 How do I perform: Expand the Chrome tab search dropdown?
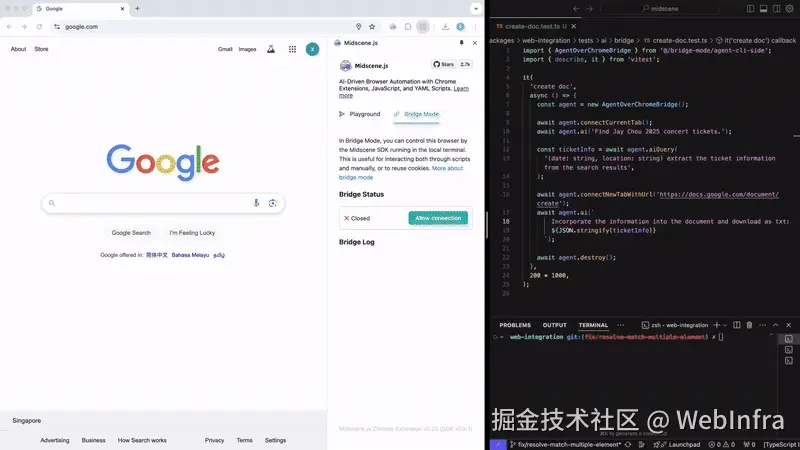(476, 9)
